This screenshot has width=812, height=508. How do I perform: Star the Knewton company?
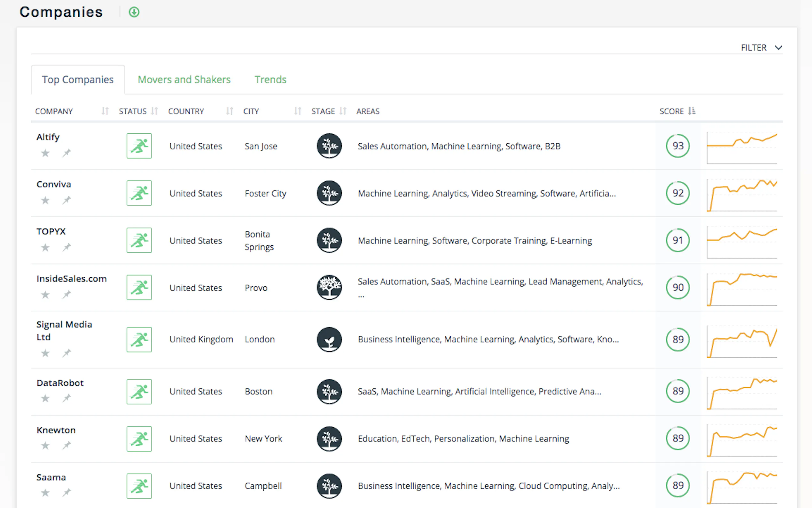click(x=45, y=446)
